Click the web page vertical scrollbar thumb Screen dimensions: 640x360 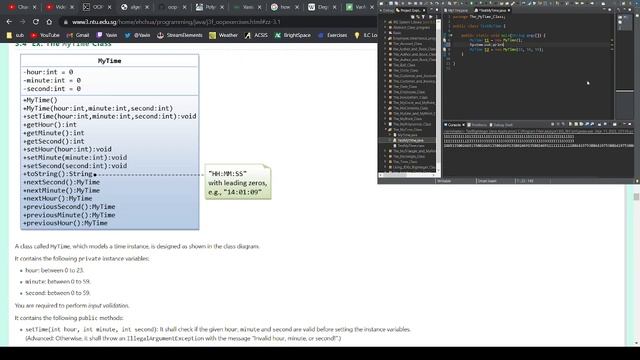[x=636, y=197]
